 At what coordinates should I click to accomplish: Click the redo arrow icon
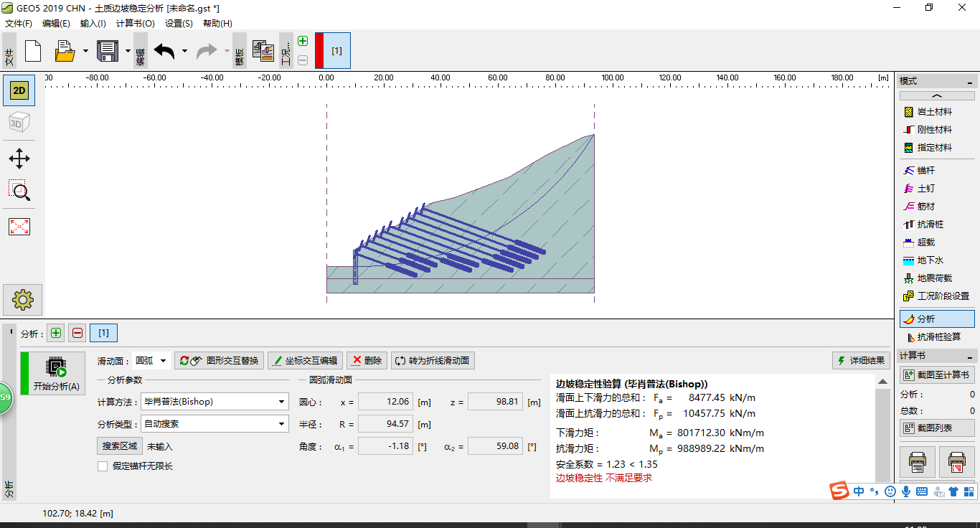point(207,51)
